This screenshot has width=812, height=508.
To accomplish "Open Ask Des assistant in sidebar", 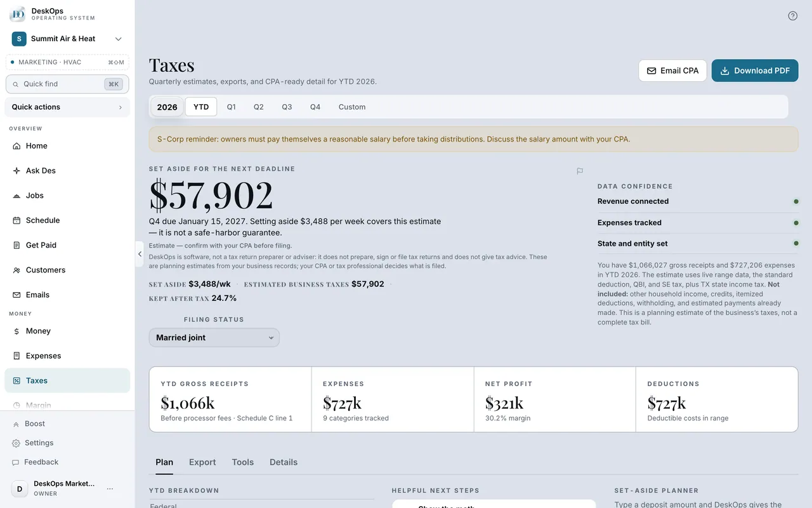I will (67, 171).
